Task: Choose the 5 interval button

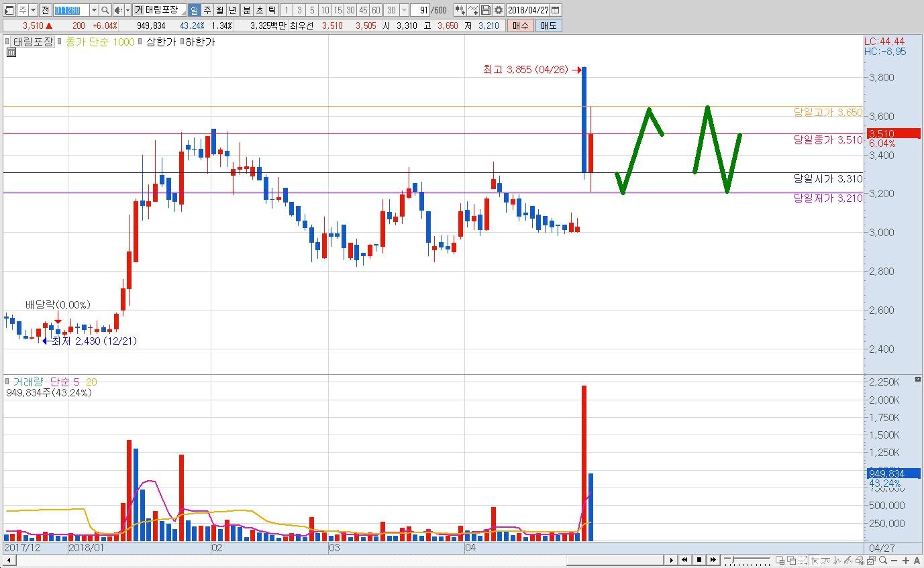Action: 312,10
